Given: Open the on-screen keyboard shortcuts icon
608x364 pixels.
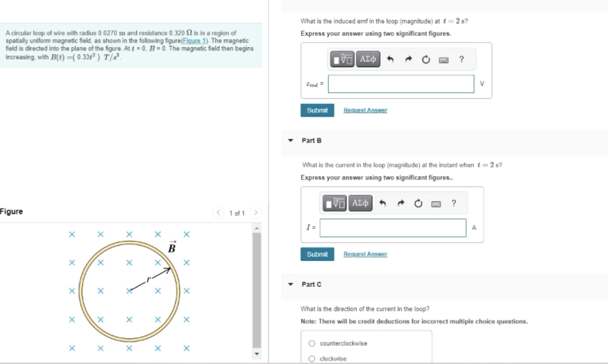Looking at the screenshot, I should click(443, 59).
